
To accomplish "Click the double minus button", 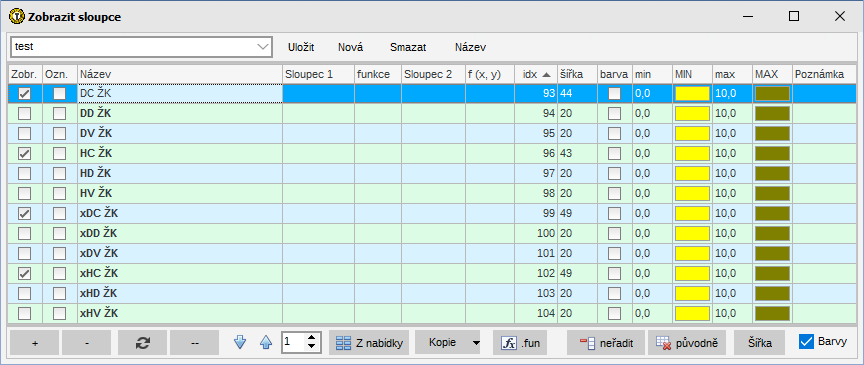I will 195,342.
